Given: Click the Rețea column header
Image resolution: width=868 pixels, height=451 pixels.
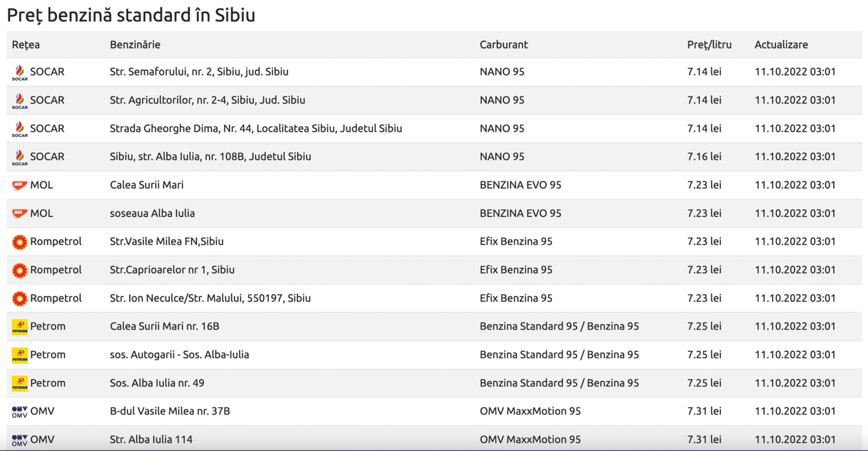Looking at the screenshot, I should (x=26, y=45).
